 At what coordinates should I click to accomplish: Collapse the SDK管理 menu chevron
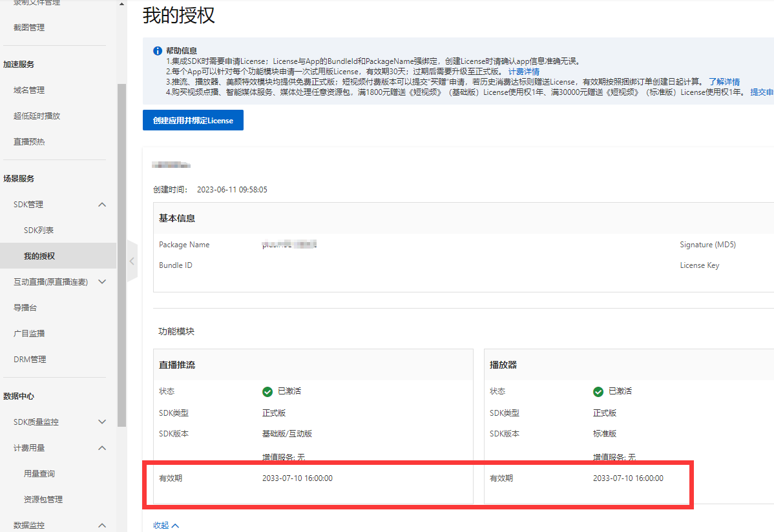pos(102,205)
